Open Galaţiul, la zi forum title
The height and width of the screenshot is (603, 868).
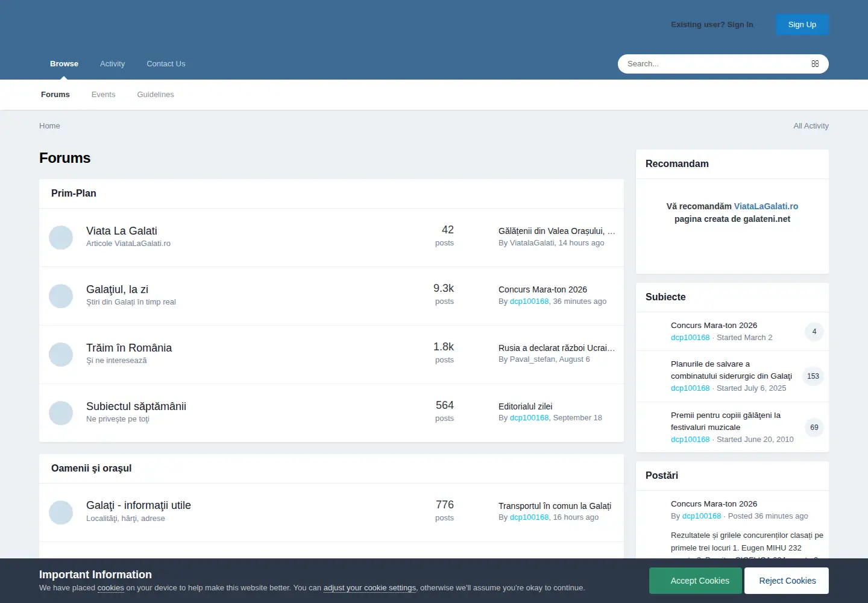click(117, 289)
